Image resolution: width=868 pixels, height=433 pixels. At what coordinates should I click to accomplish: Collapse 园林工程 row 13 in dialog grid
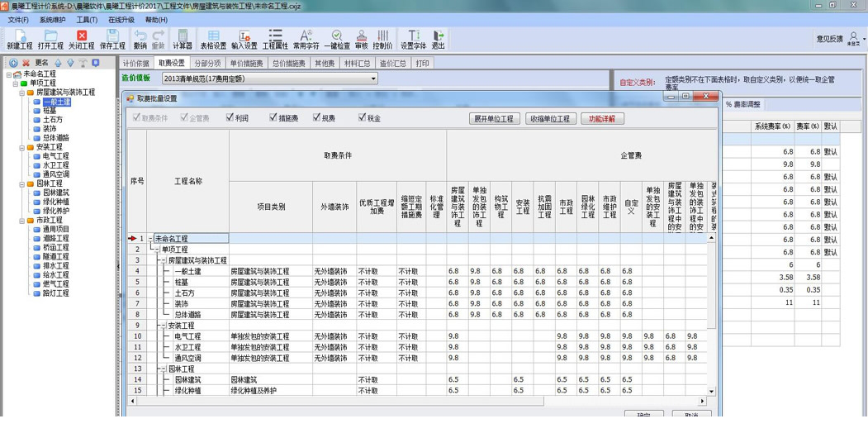[164, 369]
